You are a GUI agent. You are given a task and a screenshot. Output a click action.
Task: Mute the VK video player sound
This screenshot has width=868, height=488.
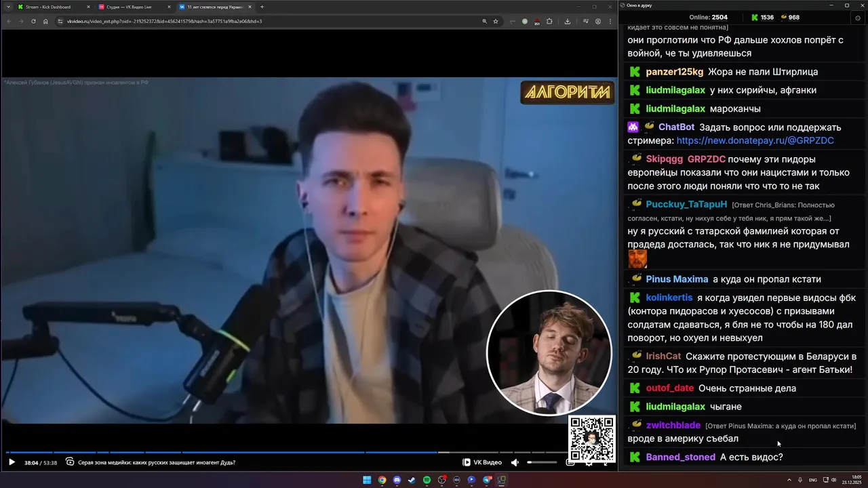pos(515,462)
